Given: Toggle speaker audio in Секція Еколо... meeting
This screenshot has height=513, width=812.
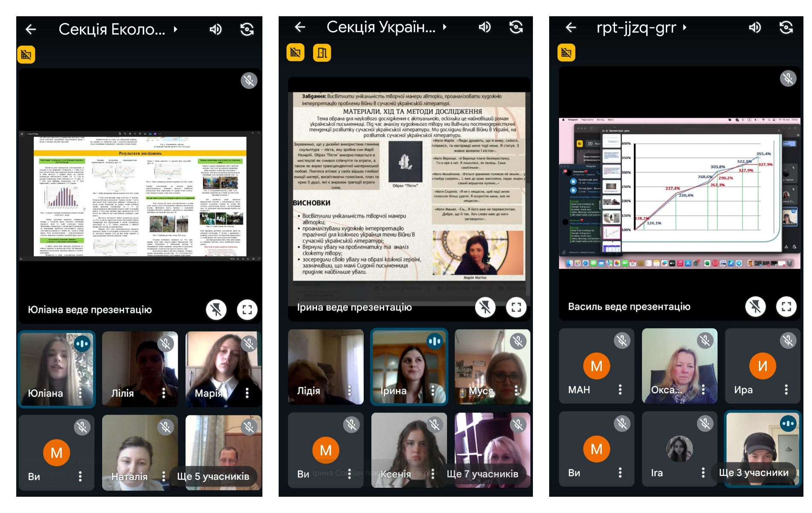Looking at the screenshot, I should (215, 29).
